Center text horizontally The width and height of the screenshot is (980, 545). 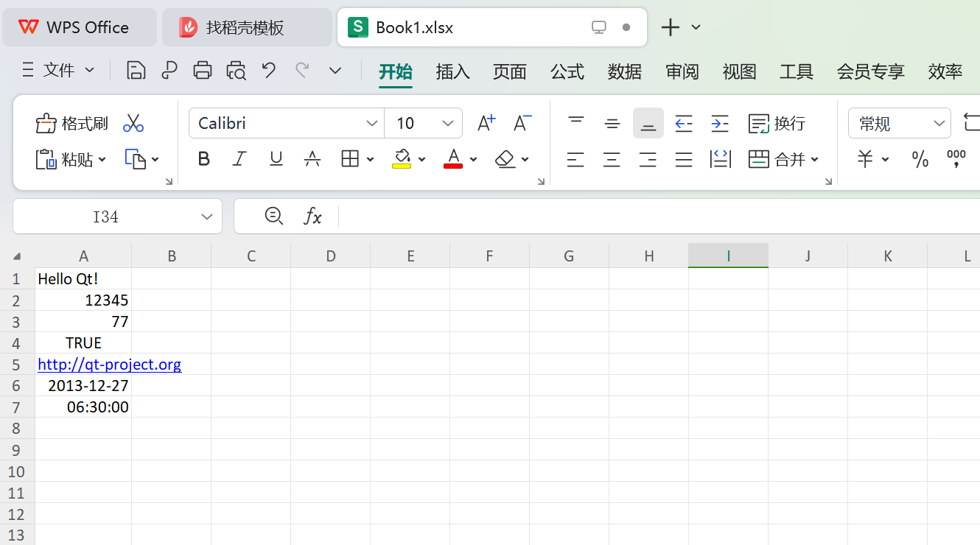(612, 159)
